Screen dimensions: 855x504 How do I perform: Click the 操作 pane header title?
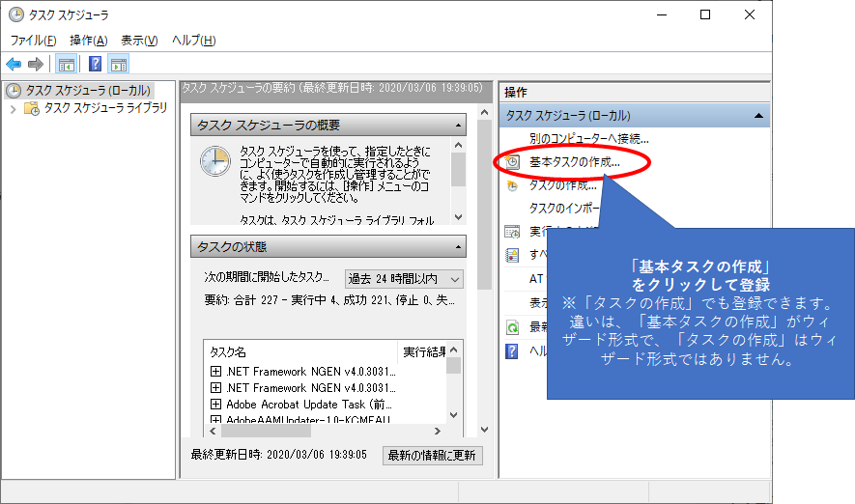coord(516,93)
